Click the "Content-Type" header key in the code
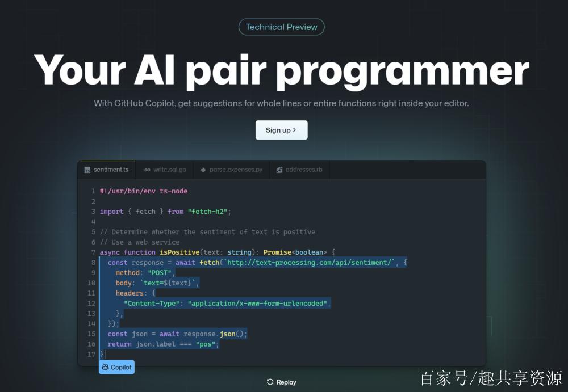 152,304
